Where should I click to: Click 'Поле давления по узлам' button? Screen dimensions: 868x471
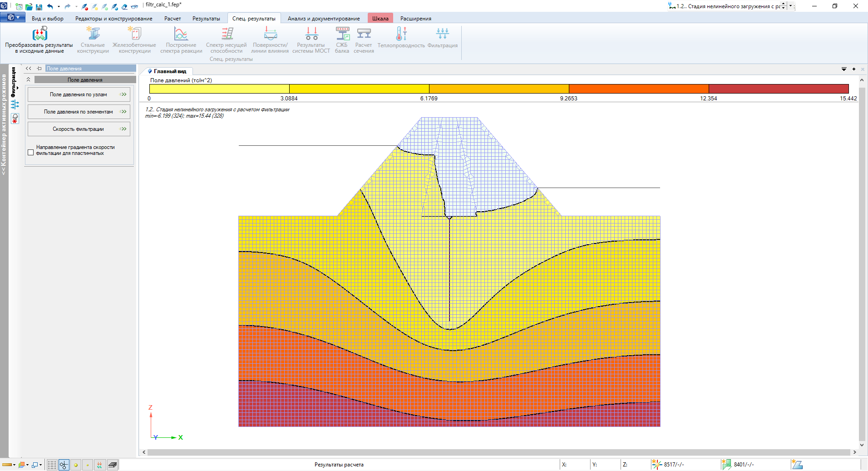coord(79,94)
